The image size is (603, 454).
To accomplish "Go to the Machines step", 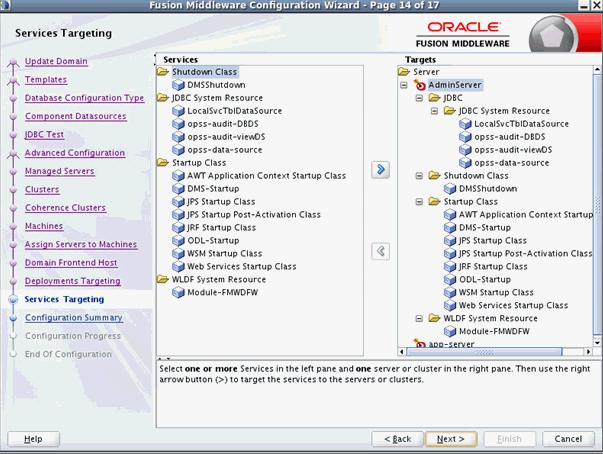I will tap(44, 226).
